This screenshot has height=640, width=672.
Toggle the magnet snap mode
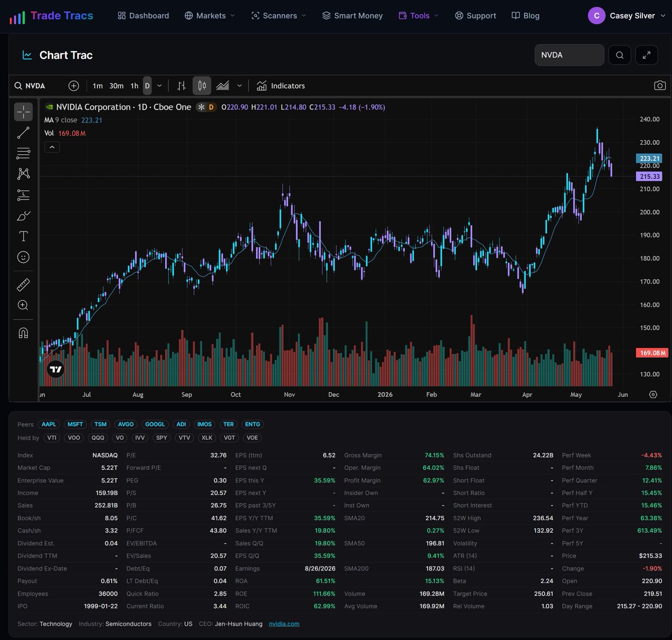pyautogui.click(x=24, y=333)
